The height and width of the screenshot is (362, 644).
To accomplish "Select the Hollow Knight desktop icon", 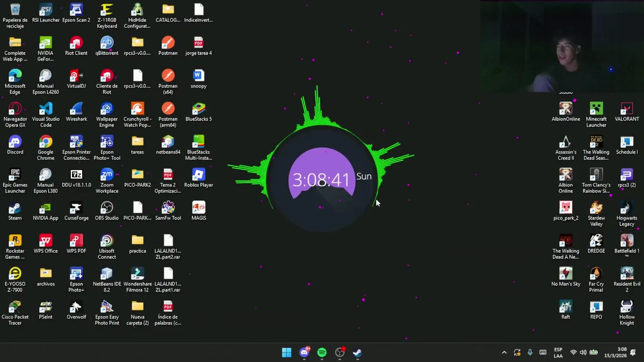I will pyautogui.click(x=627, y=313).
